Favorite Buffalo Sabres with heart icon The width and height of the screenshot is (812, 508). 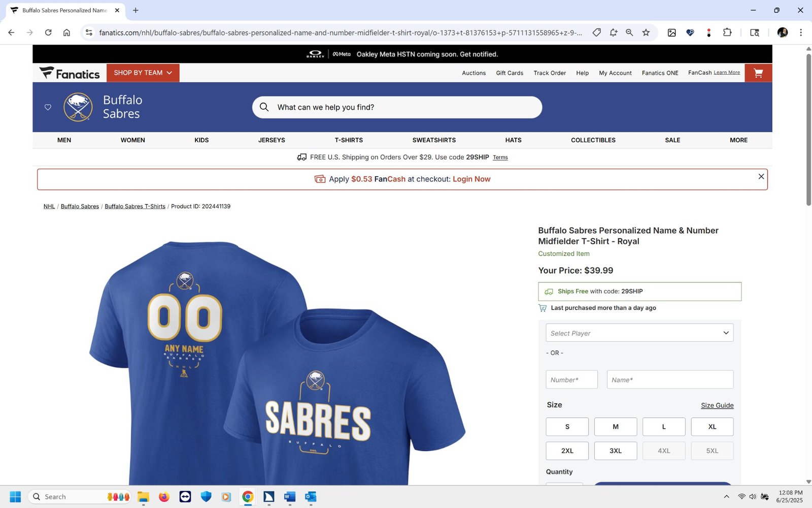(48, 107)
